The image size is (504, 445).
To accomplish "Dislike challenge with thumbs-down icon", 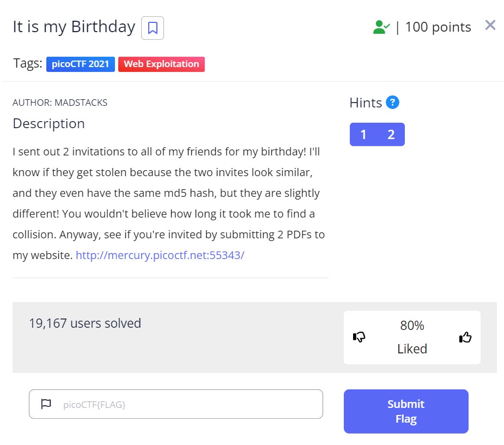I will click(359, 338).
